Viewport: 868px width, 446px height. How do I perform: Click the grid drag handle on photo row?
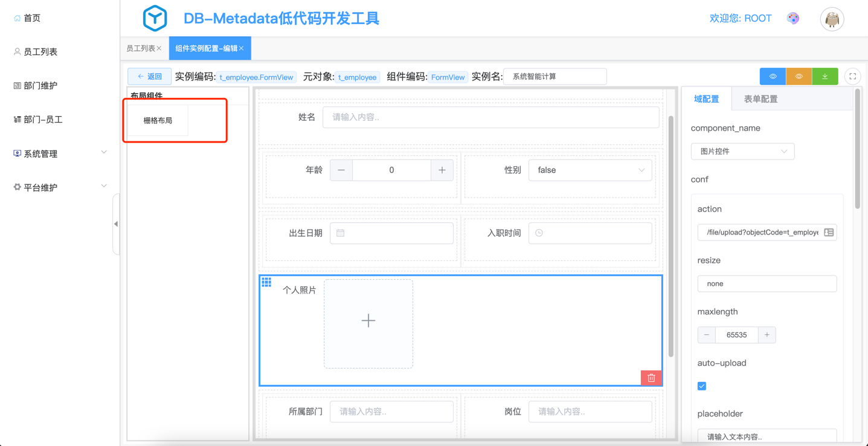(x=266, y=282)
